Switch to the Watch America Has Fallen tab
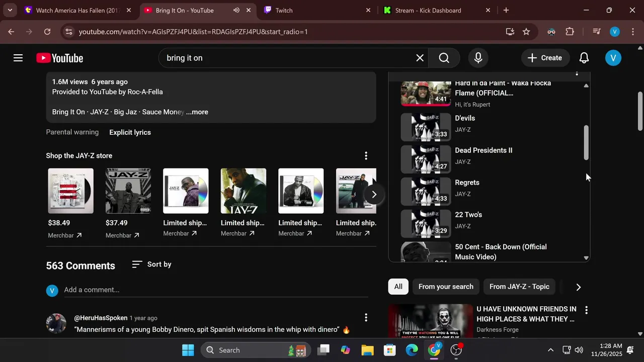644x362 pixels. click(78, 10)
